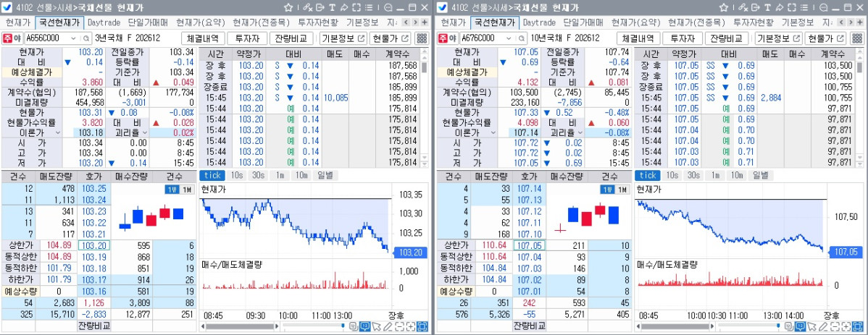Add right window to favorites with star icon
Screen dimensions: 868x335
[x=724, y=7]
